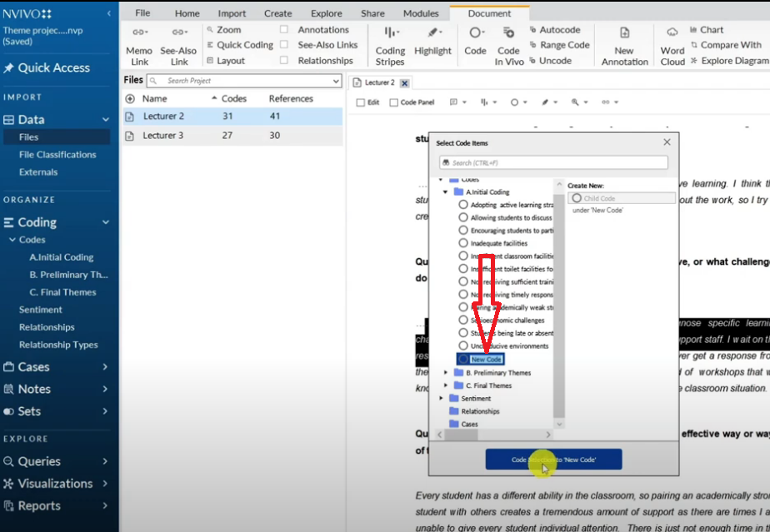
Task: Open the Zoom tool in the ribbon
Action: click(224, 30)
